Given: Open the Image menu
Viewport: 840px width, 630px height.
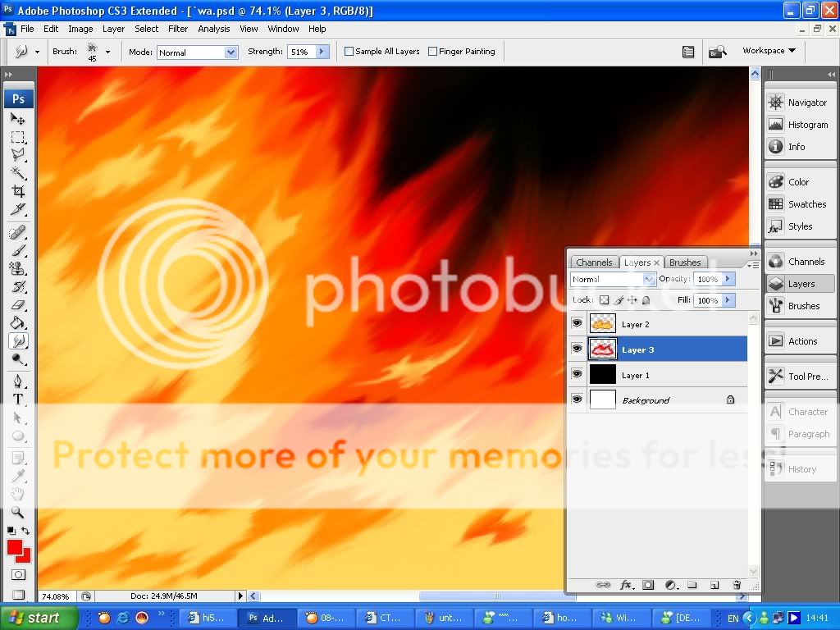Looking at the screenshot, I should [80, 29].
